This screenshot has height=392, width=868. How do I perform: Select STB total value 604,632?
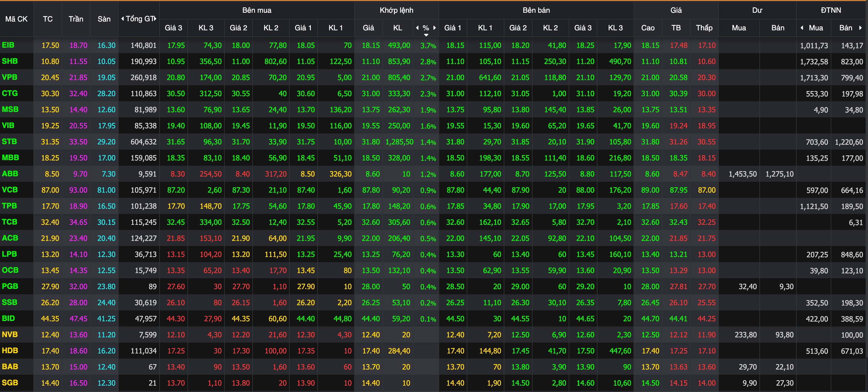[x=143, y=142]
